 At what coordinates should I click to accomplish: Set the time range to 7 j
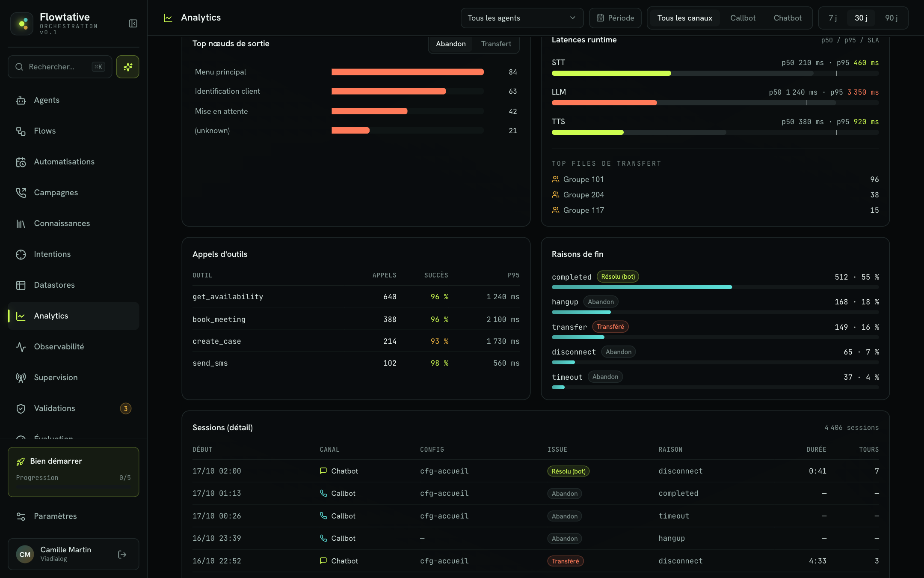point(832,18)
